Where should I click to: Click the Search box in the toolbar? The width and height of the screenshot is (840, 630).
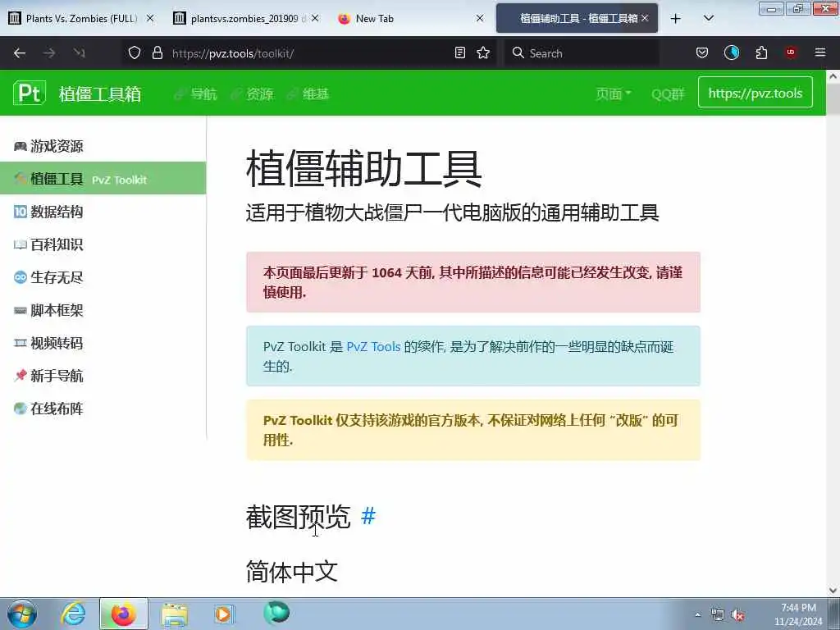click(582, 53)
